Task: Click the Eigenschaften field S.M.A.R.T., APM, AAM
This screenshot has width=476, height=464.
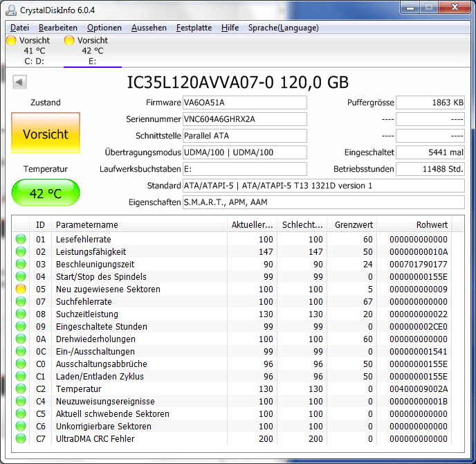Action: point(324,202)
